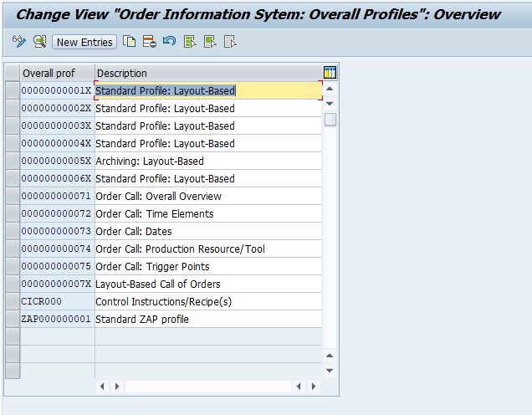Click the Copy As icon

tap(130, 42)
